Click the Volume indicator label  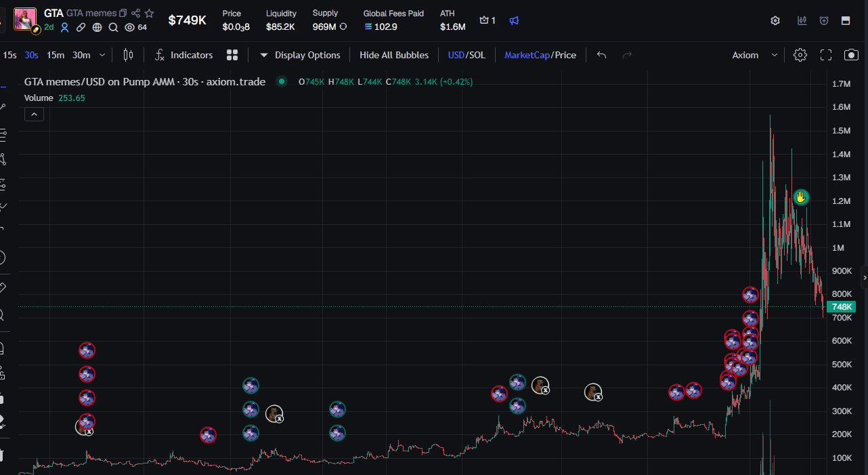39,98
